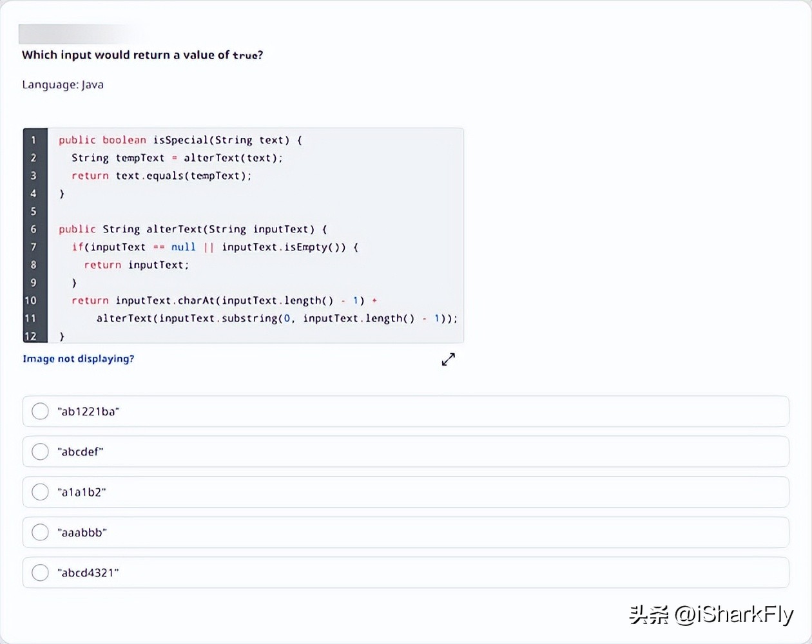Click the question text about returning true
The height and width of the screenshot is (644, 812).
click(x=142, y=55)
